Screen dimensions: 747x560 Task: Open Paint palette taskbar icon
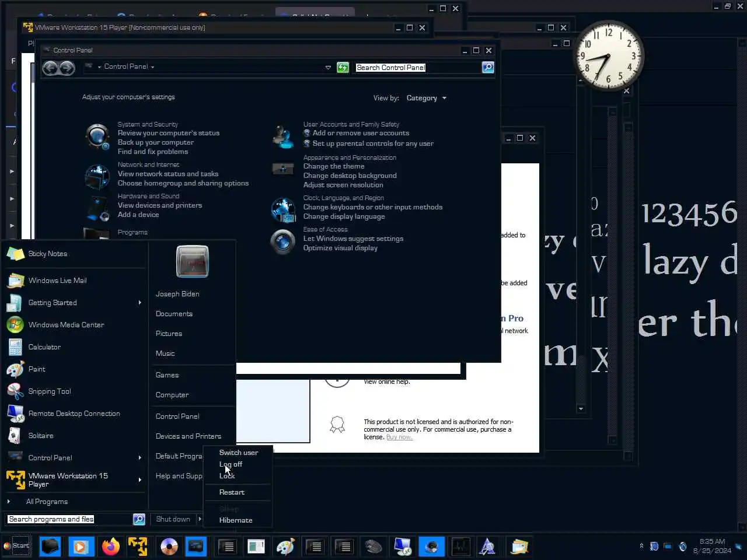click(285, 547)
